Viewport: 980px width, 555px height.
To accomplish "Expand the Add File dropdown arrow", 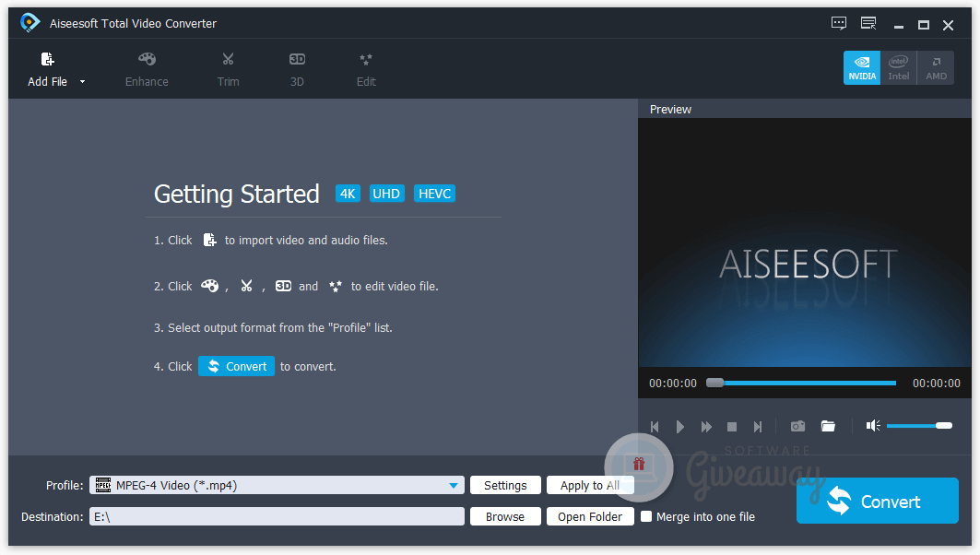I will point(82,82).
